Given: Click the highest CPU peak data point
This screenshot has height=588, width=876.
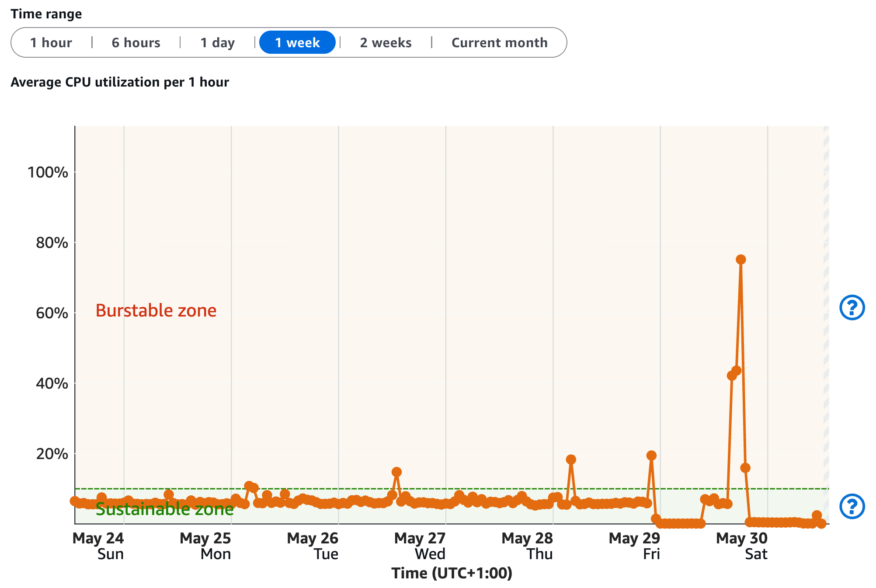Looking at the screenshot, I should click(x=740, y=259).
